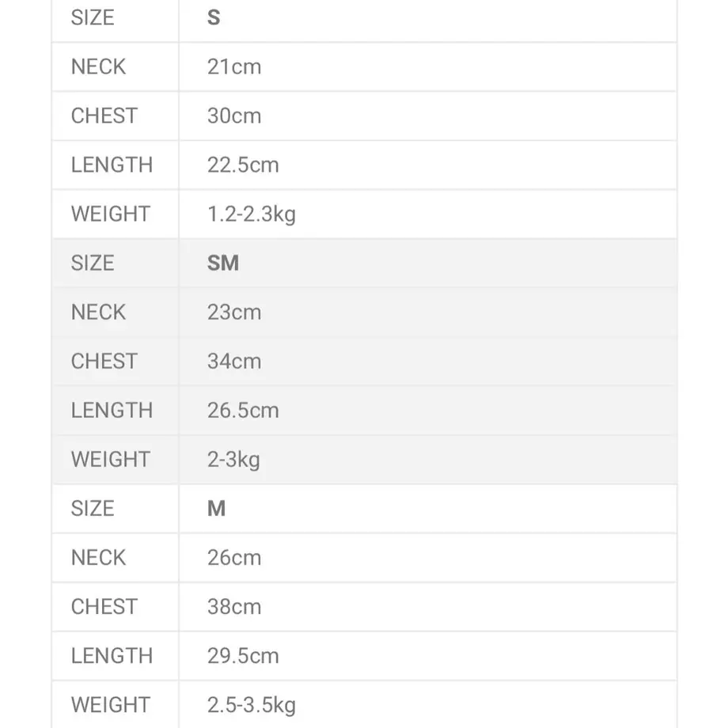Click the 26cm neck measurement
Screen dimensions: 728x728
(234, 558)
